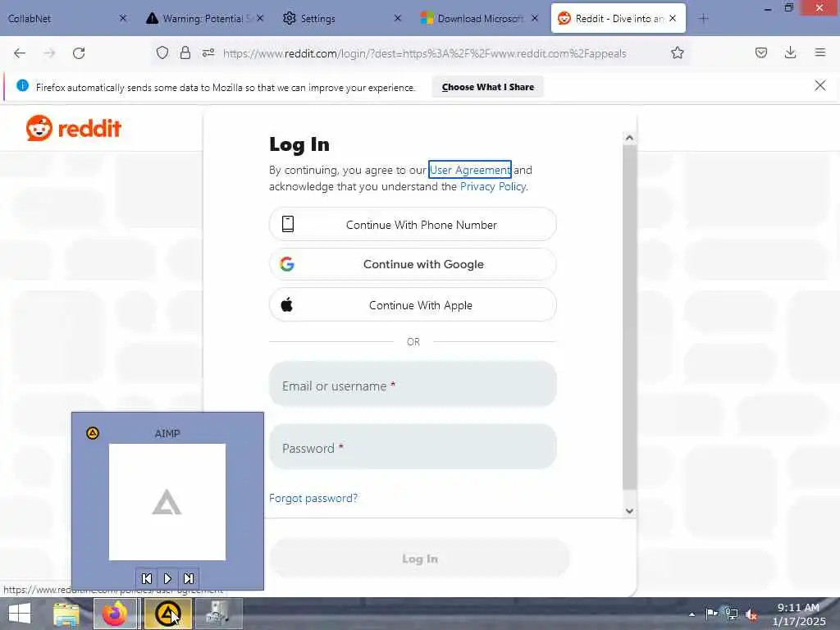Image resolution: width=840 pixels, height=630 pixels.
Task: Open the User Agreement link
Action: pos(470,170)
